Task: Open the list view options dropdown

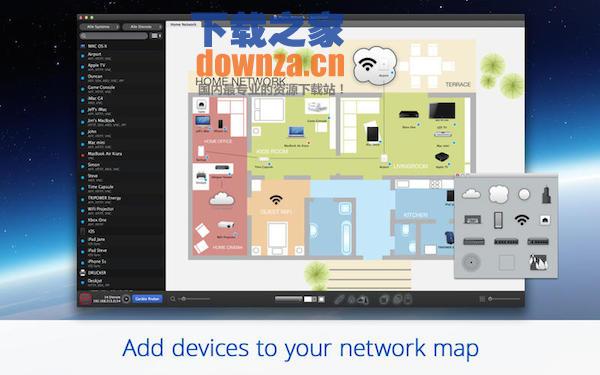Action: (x=156, y=36)
